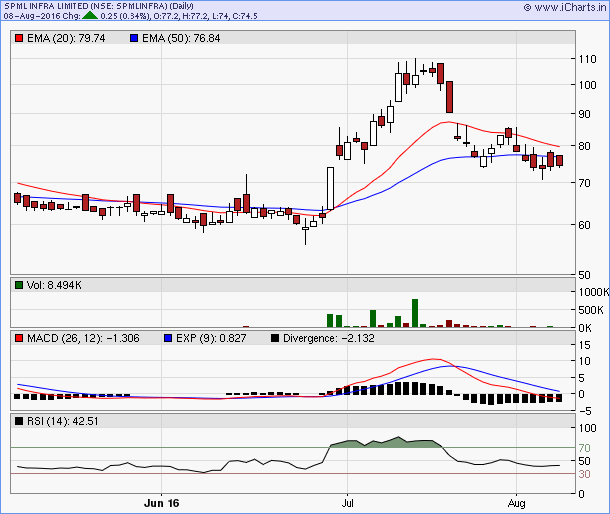Click the long white candlestick before July
The image size is (610, 514).
[x=330, y=188]
